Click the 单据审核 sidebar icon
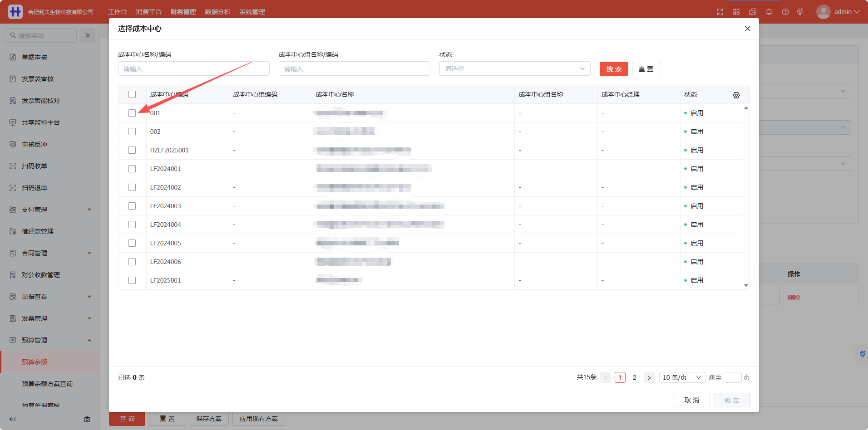This screenshot has width=868, height=430. (13, 57)
